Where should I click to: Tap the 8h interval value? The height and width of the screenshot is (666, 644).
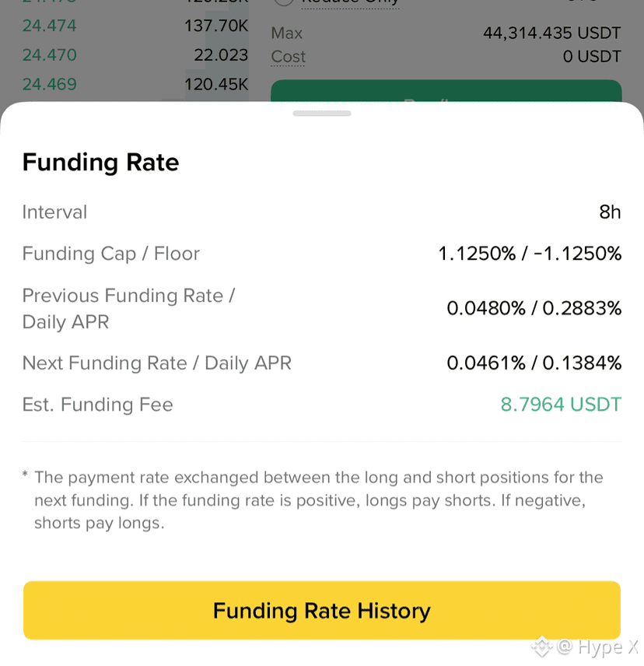pos(610,212)
